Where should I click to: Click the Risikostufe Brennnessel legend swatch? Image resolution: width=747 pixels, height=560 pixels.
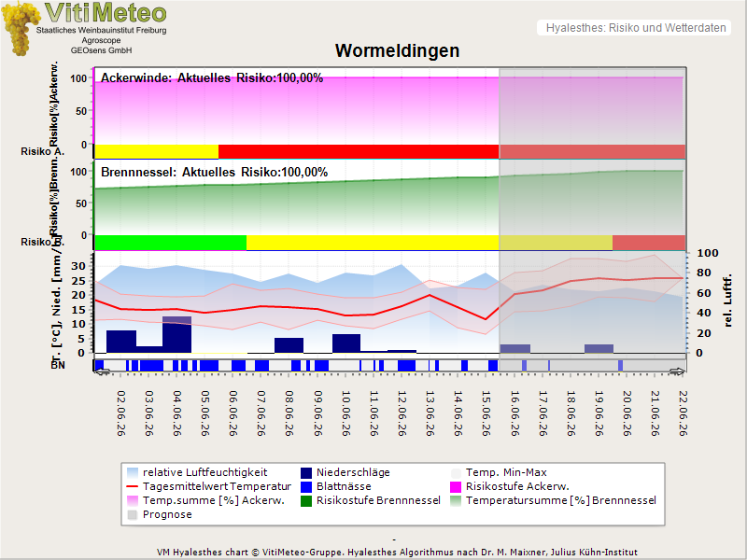coord(306,500)
